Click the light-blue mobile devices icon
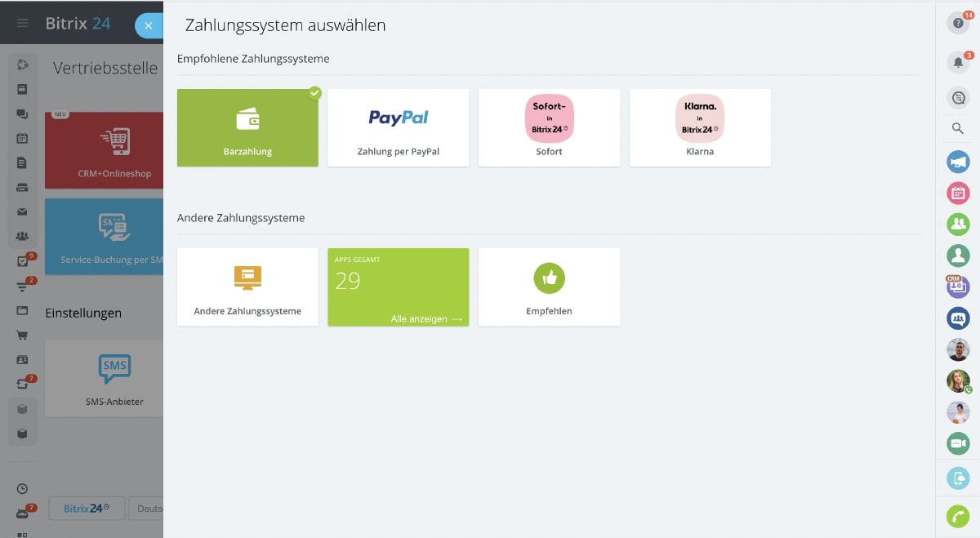Viewport: 980px width, 538px height. pos(958,478)
